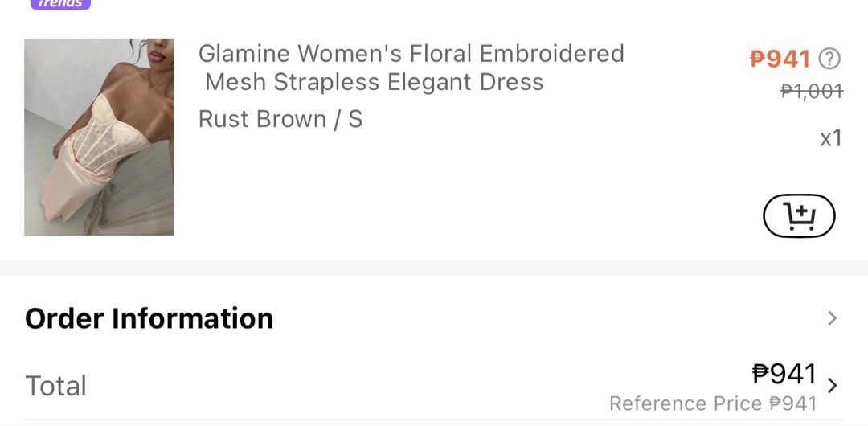Open the product photo thumbnail
This screenshot has width=868, height=426.
(x=99, y=137)
